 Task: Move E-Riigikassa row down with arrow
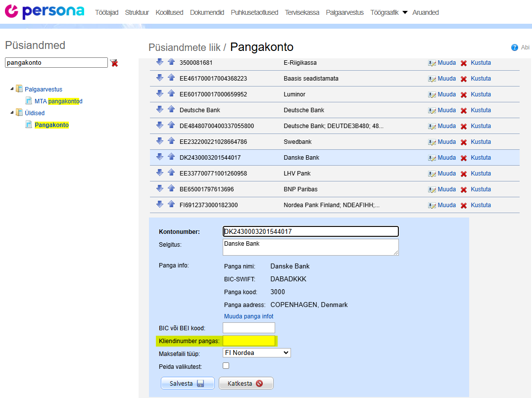coord(159,62)
